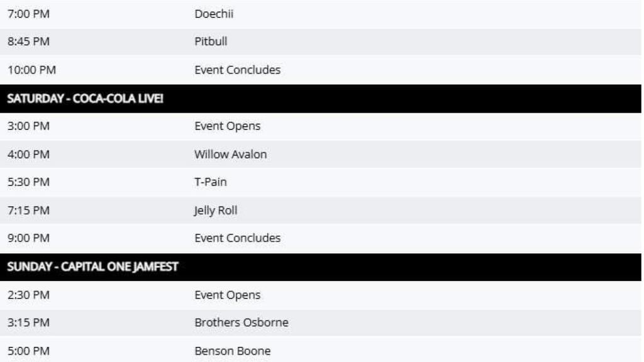Click the 2:30 PM time cell

coord(28,295)
